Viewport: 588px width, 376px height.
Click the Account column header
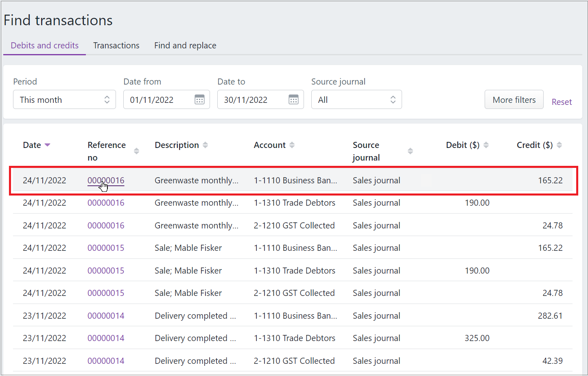[270, 145]
